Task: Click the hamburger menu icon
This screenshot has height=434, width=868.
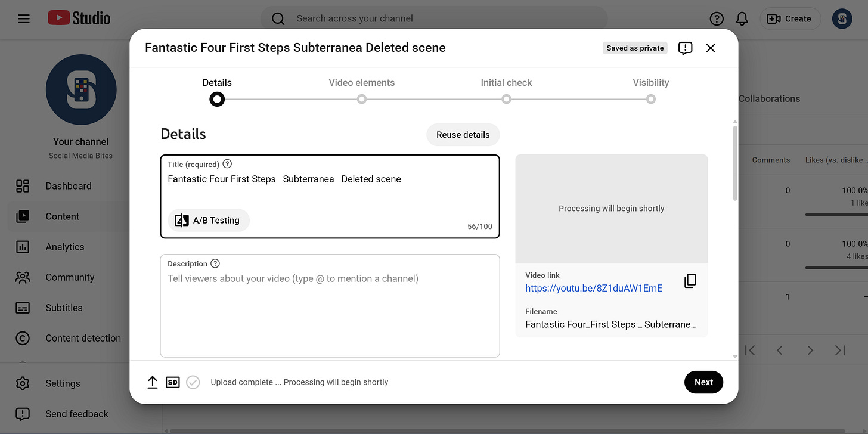Action: pyautogui.click(x=24, y=19)
